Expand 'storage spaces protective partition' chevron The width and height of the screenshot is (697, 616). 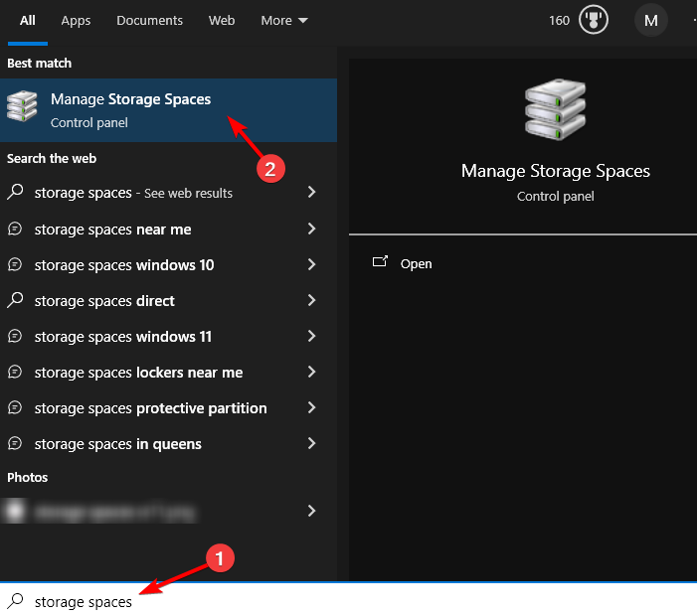point(311,407)
